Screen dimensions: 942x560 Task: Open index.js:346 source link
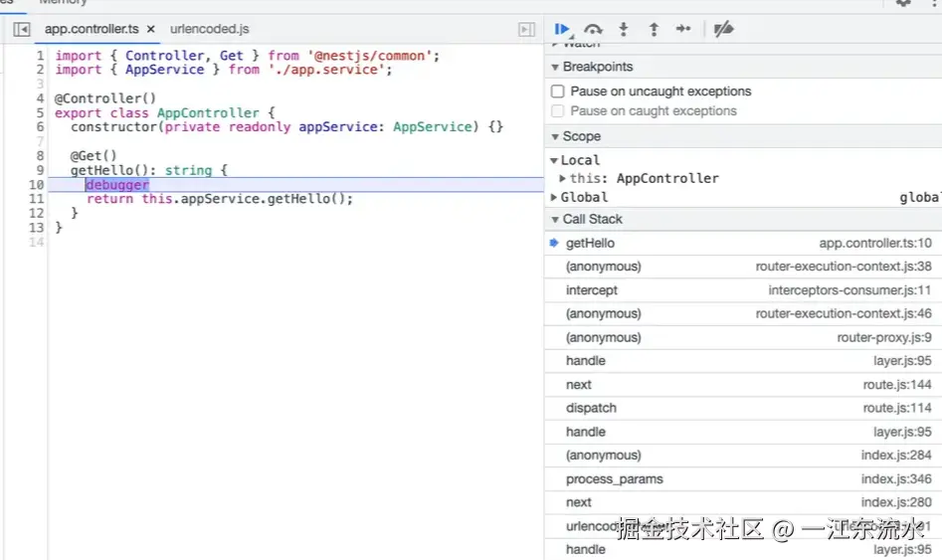896,478
